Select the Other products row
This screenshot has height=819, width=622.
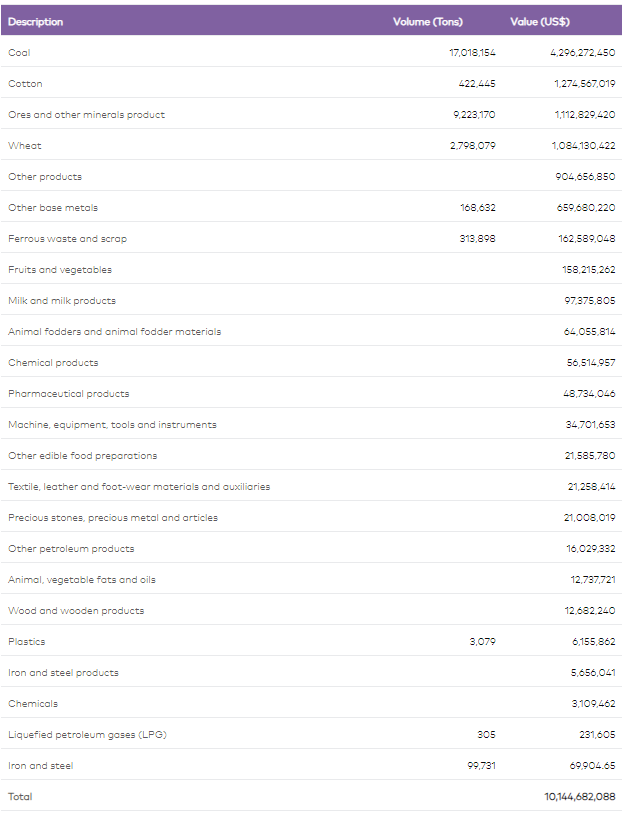[311, 177]
